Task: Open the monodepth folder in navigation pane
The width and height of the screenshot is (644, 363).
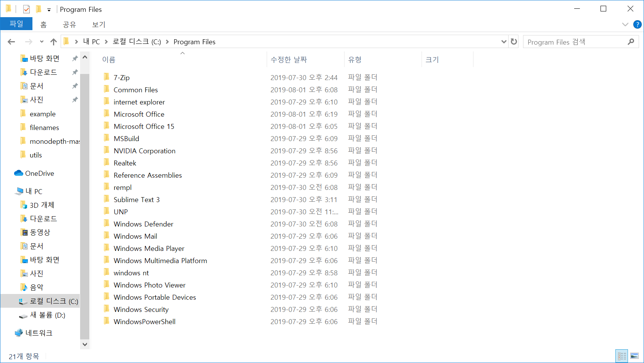Action: 55,141
